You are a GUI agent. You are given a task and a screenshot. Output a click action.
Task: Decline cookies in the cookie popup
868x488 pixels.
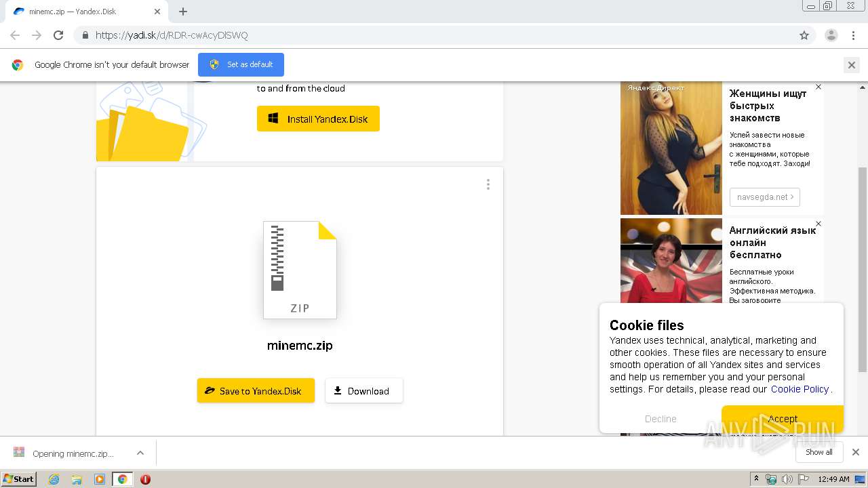coord(660,419)
